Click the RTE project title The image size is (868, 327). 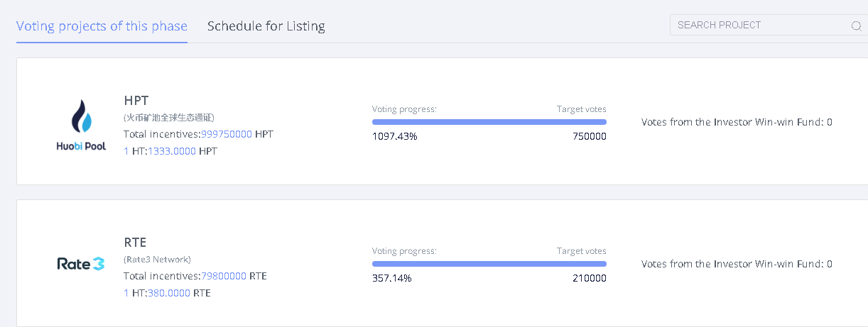point(135,242)
